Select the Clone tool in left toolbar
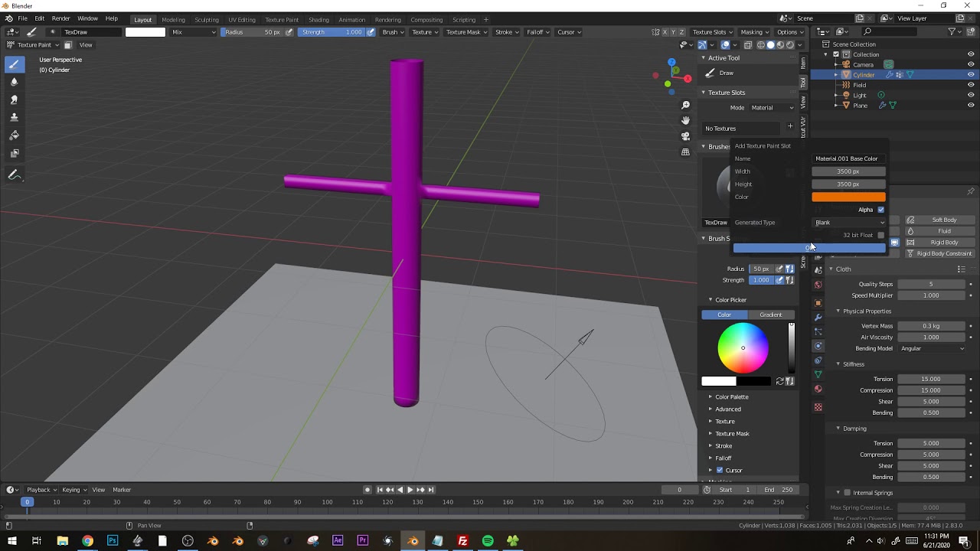980x551 pixels. pos(14,117)
